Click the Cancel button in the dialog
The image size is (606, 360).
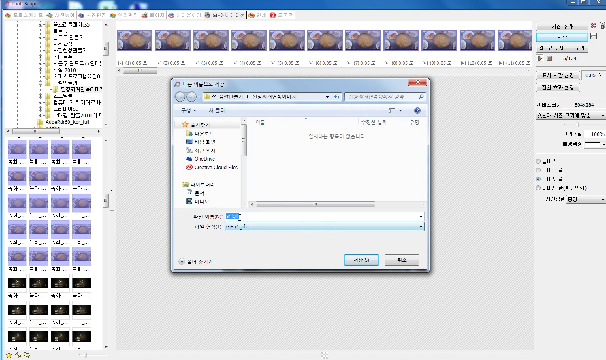[402, 260]
